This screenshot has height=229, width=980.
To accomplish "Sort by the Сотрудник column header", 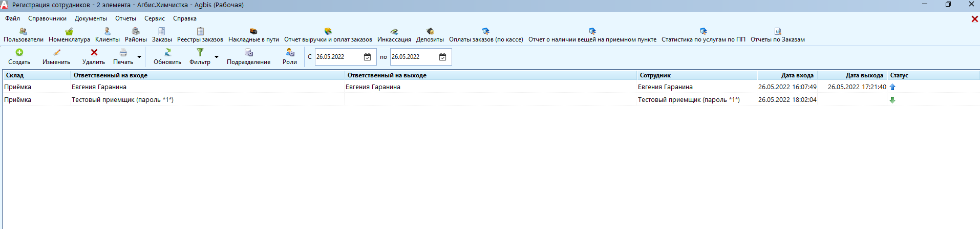I will click(x=697, y=75).
